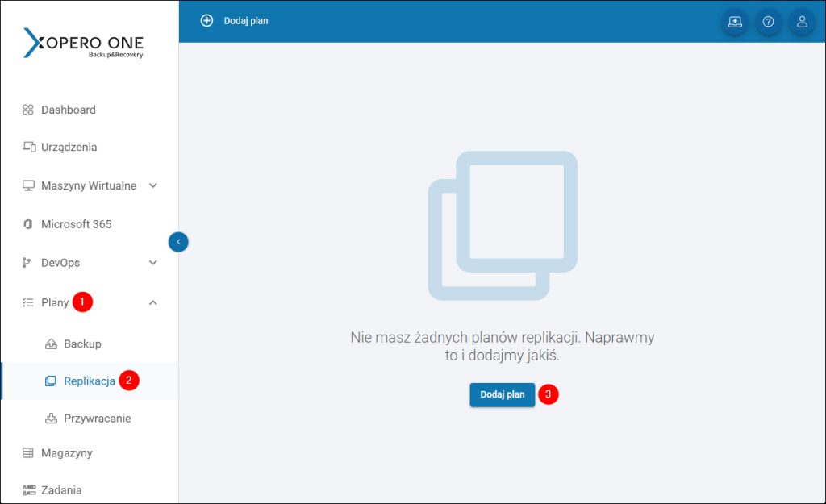Click the plus icon next to Dodaj plan

point(208,20)
